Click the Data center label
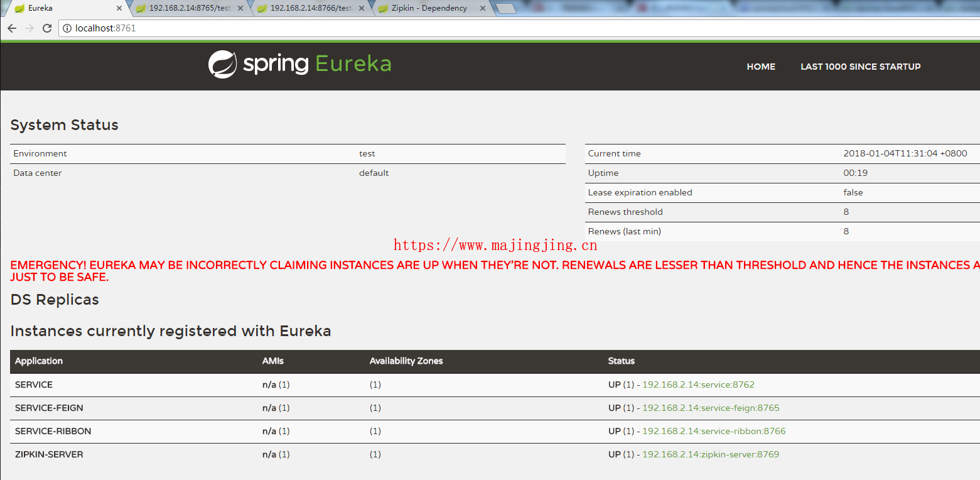Viewport: 980px width, 480px height. [38, 173]
